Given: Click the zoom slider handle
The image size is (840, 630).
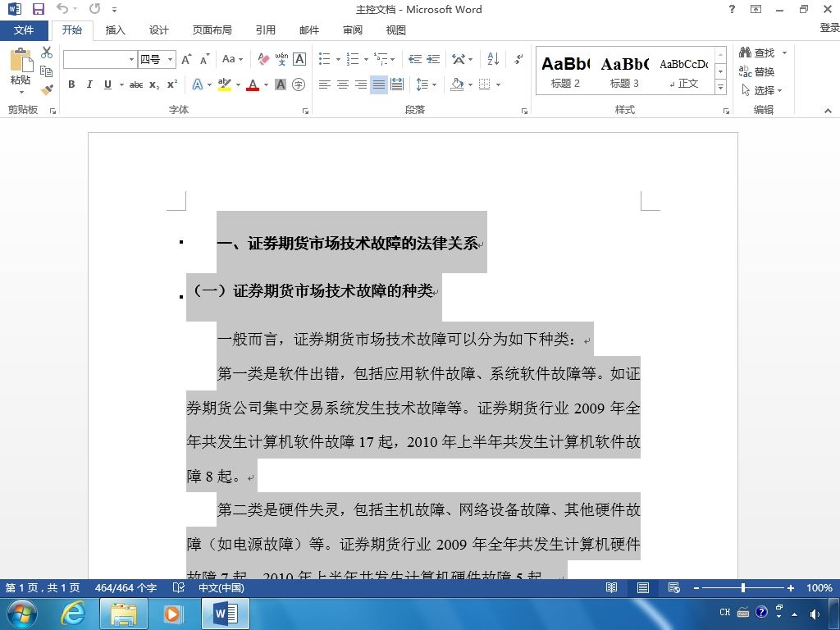Looking at the screenshot, I should point(743,587).
